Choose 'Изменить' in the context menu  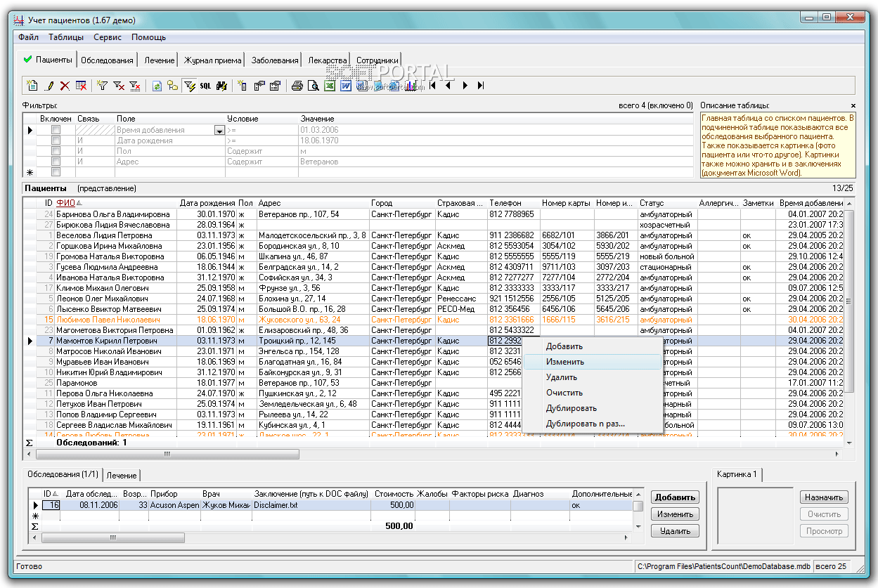[x=564, y=362]
